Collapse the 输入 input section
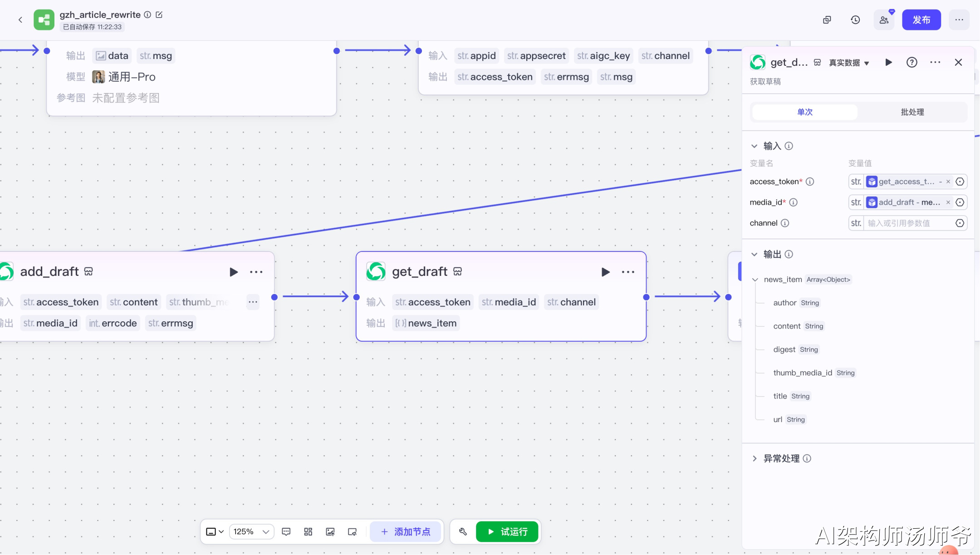Image resolution: width=980 pixels, height=555 pixels. (x=755, y=146)
